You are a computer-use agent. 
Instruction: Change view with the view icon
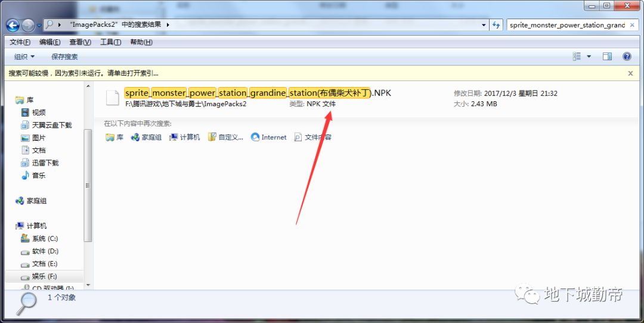(577, 56)
